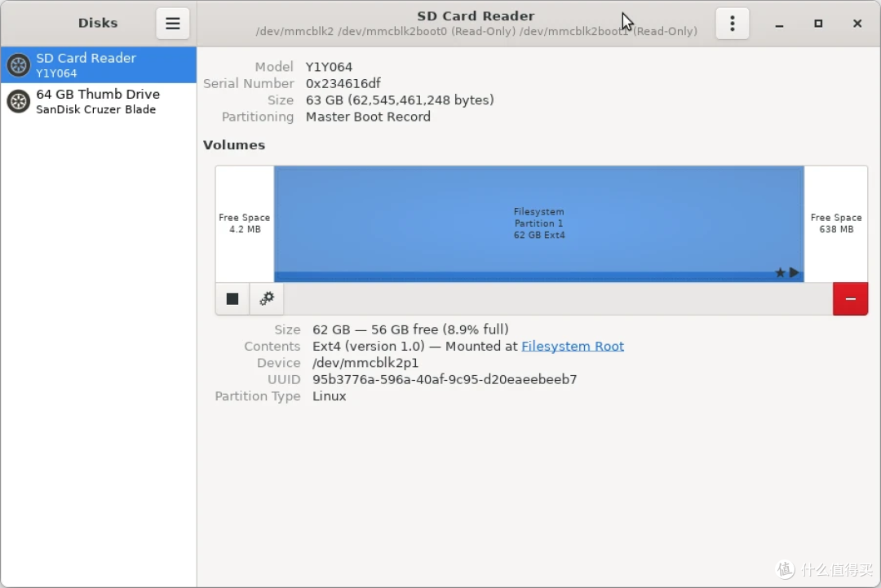
Task: Click UUID value 95b3776a-596a-40af-9c95-d20eaeebeeb7
Action: coord(445,380)
